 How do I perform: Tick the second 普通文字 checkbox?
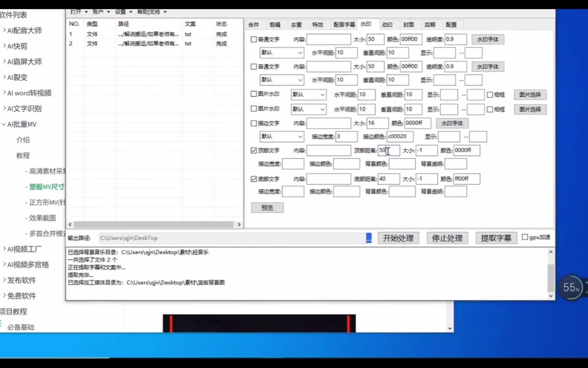(x=254, y=66)
